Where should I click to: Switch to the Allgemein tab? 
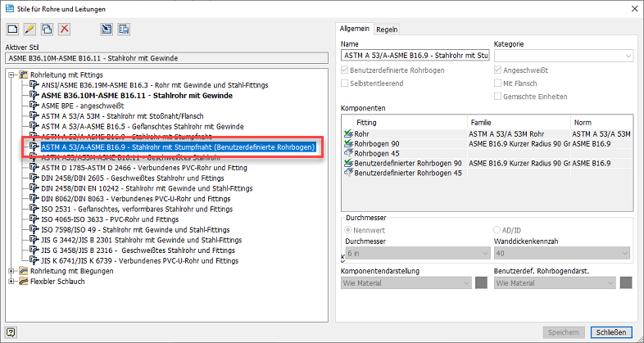(x=355, y=29)
